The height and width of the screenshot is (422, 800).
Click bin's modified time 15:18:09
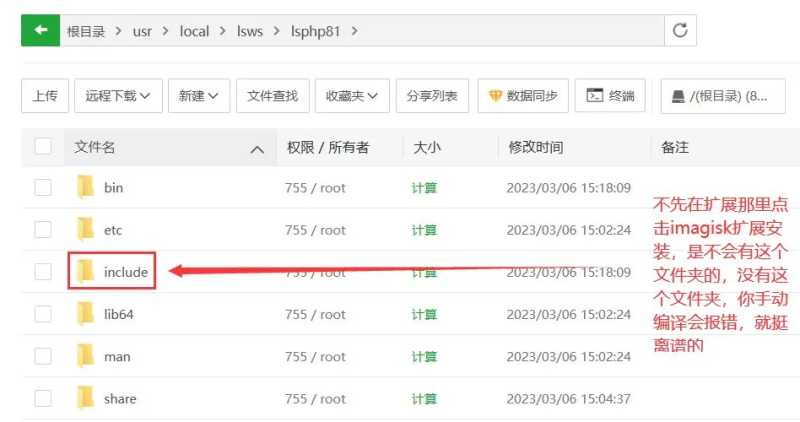pos(568,188)
